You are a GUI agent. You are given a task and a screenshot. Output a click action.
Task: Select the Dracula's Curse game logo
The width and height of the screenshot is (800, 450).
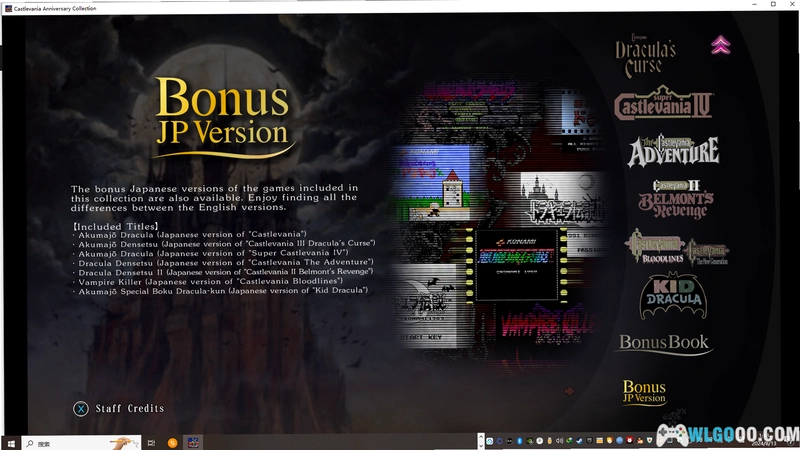pyautogui.click(x=645, y=56)
